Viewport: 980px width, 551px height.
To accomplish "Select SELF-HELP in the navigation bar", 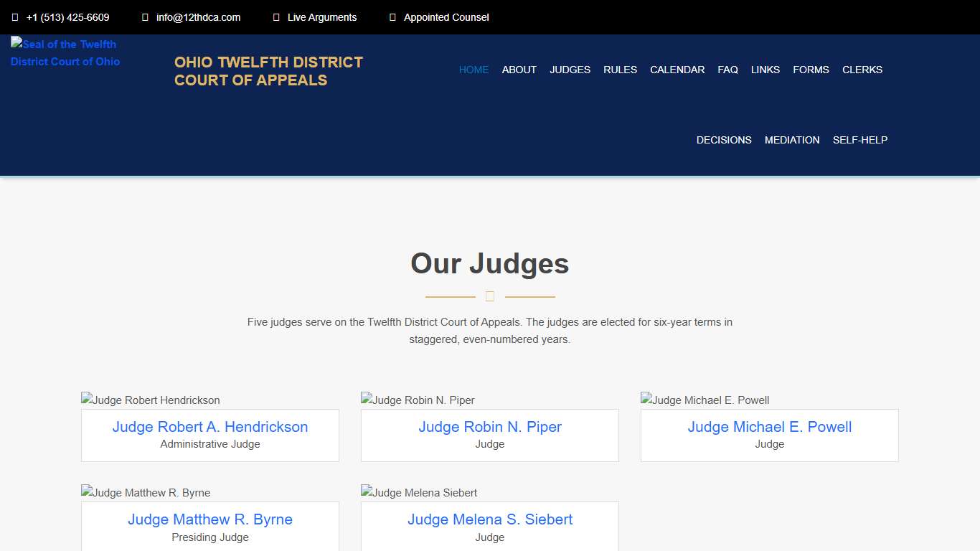I will (860, 140).
